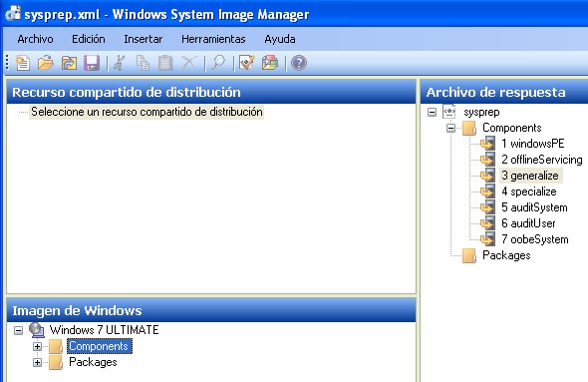Expand Packages under Imagen de Windows
The image size is (588, 382).
tap(37, 362)
